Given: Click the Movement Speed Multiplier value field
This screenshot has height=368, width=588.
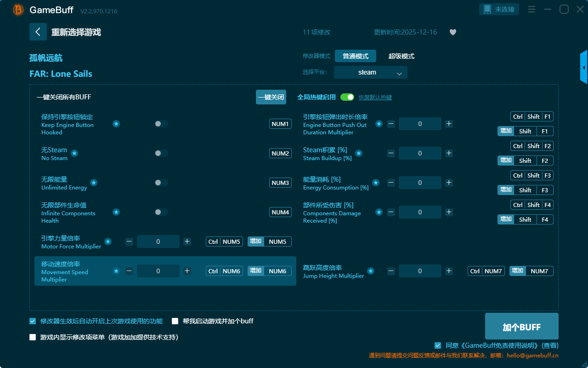Looking at the screenshot, I should tap(158, 271).
